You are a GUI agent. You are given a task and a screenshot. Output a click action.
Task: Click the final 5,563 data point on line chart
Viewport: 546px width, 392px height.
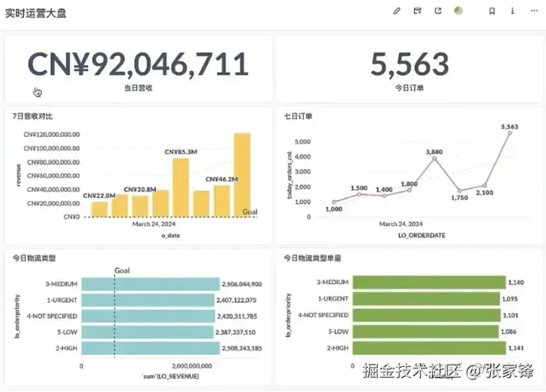(510, 133)
